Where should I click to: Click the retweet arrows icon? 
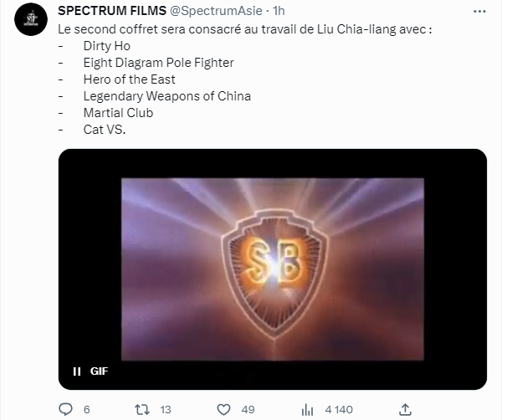(x=142, y=409)
